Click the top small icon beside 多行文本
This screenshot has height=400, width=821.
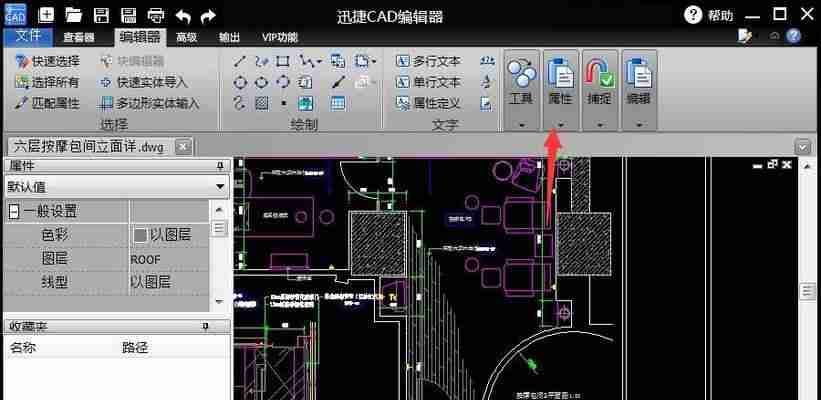point(487,61)
